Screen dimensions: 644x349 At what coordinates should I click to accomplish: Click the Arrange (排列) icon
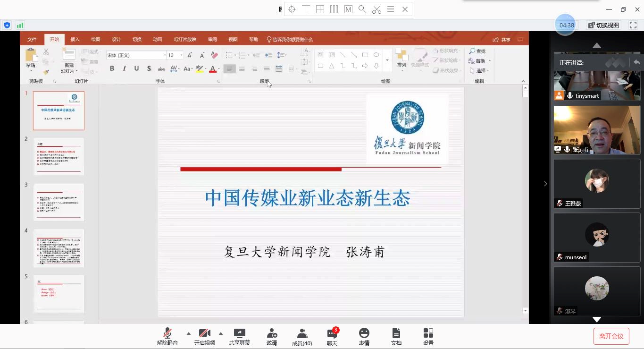402,59
